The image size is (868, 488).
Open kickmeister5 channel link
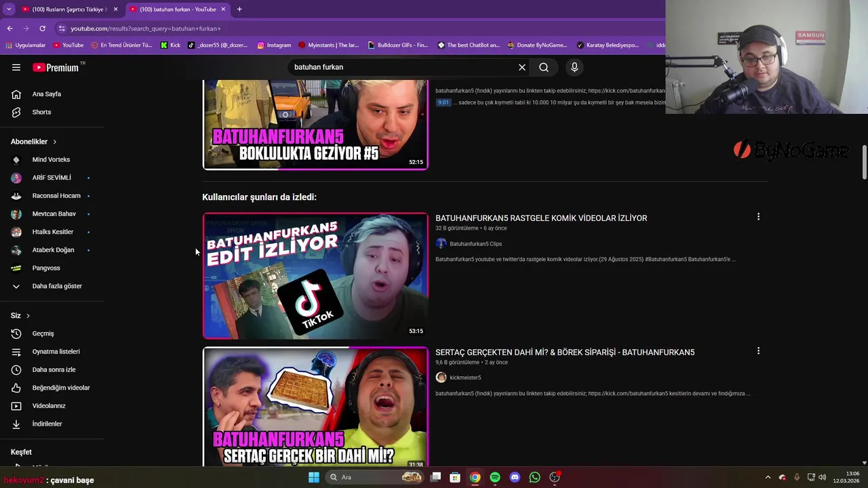tap(465, 378)
